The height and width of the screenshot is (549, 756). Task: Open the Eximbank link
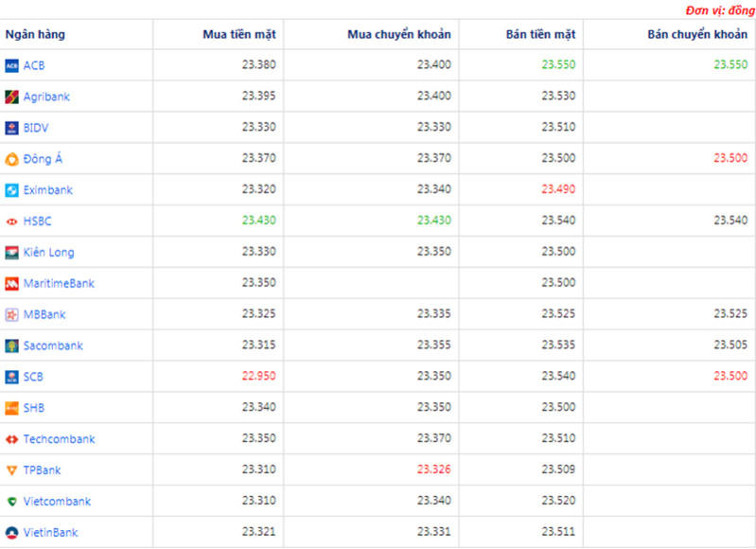(x=47, y=190)
